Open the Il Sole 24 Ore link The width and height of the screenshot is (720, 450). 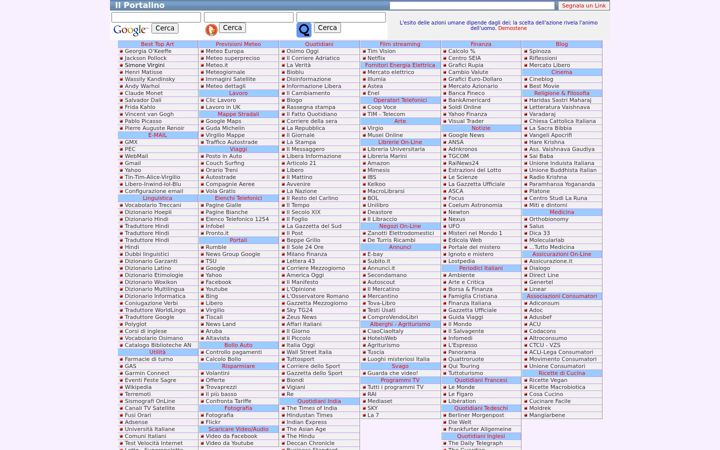[305, 248]
